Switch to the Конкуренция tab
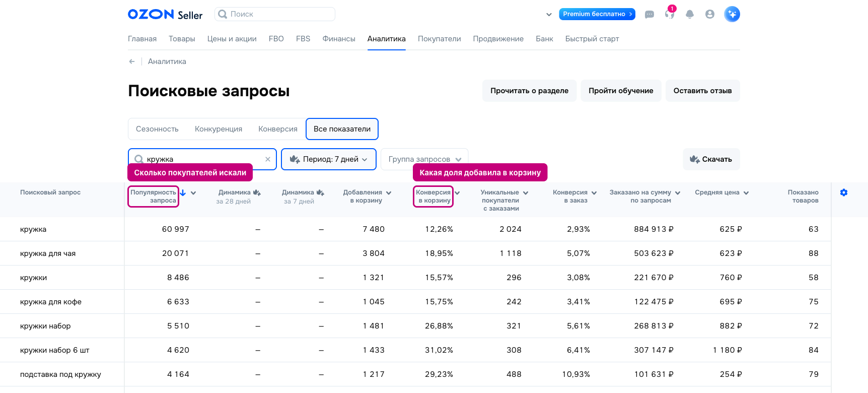868x393 pixels. (x=219, y=129)
